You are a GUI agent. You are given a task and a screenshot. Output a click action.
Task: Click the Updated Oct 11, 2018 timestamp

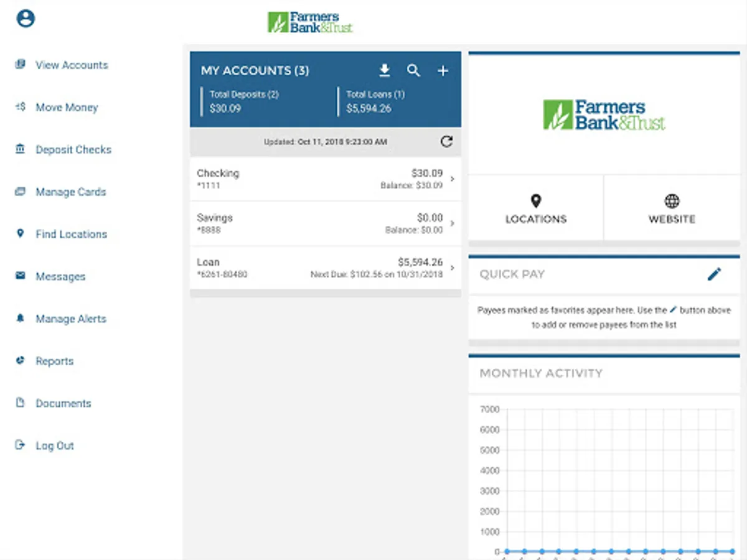point(325,142)
